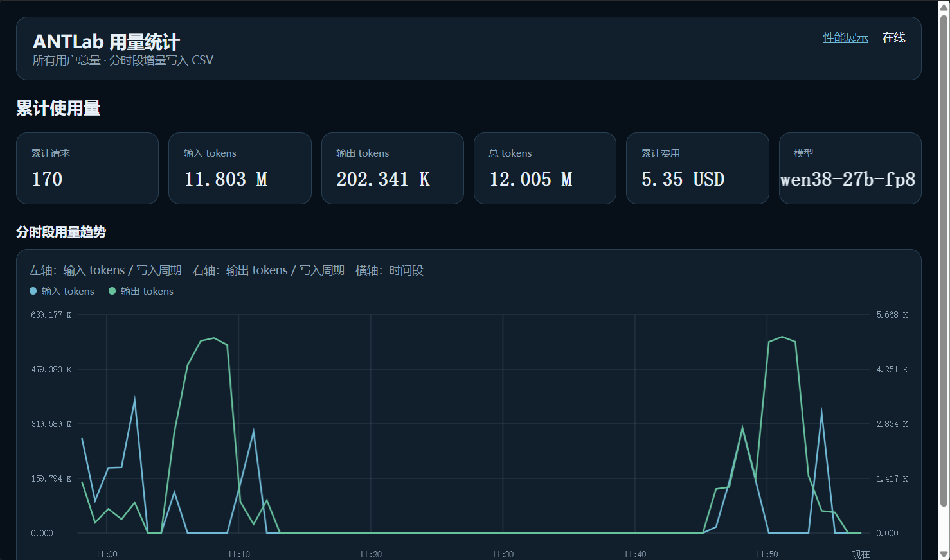Click the 11:00 time axis label
Viewport: 950px width, 560px height.
tap(107, 554)
